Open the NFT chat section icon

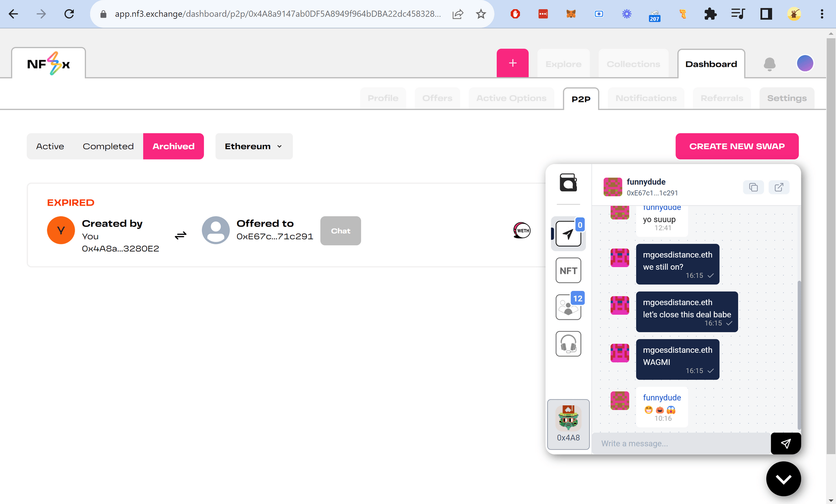568,270
